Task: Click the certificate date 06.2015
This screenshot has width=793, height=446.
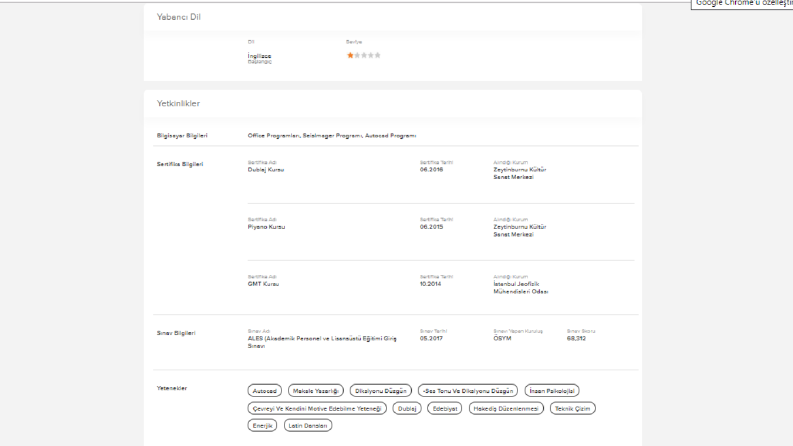Action: [x=431, y=227]
